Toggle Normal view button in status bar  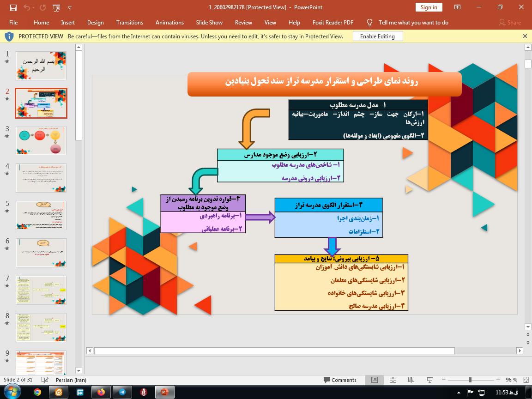(x=375, y=380)
